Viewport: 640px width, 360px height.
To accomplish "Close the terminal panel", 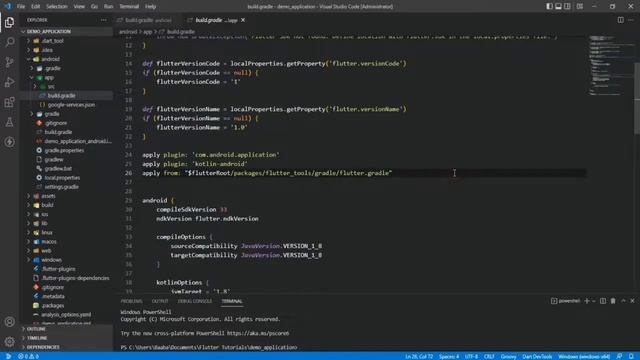I will point(632,301).
